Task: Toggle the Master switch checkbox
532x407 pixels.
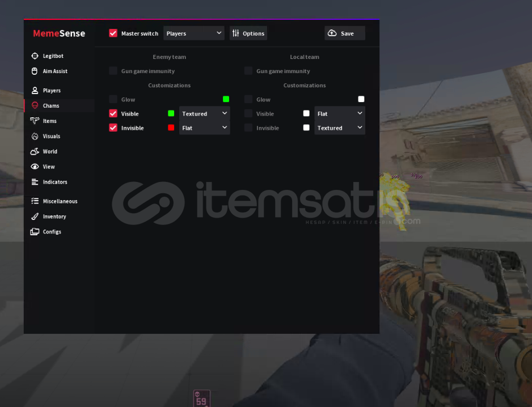Action: point(113,33)
